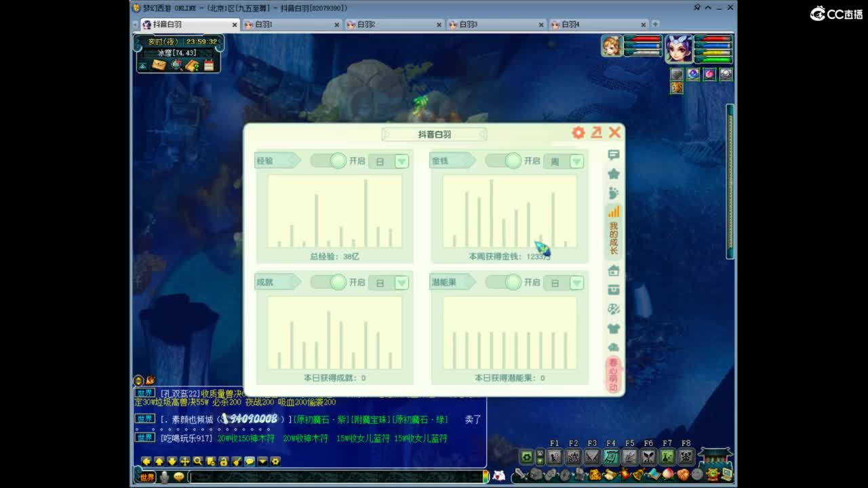Switch to the 白羽2 window tab

click(394, 24)
